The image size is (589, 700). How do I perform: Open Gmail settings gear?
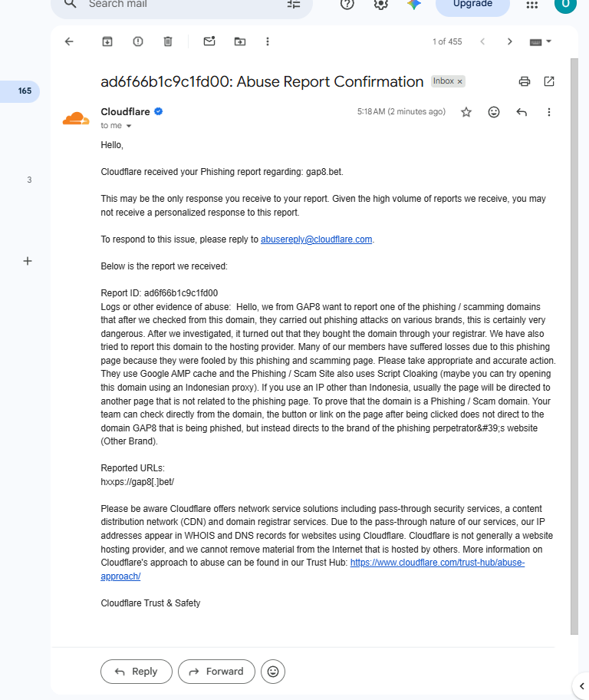(x=380, y=4)
